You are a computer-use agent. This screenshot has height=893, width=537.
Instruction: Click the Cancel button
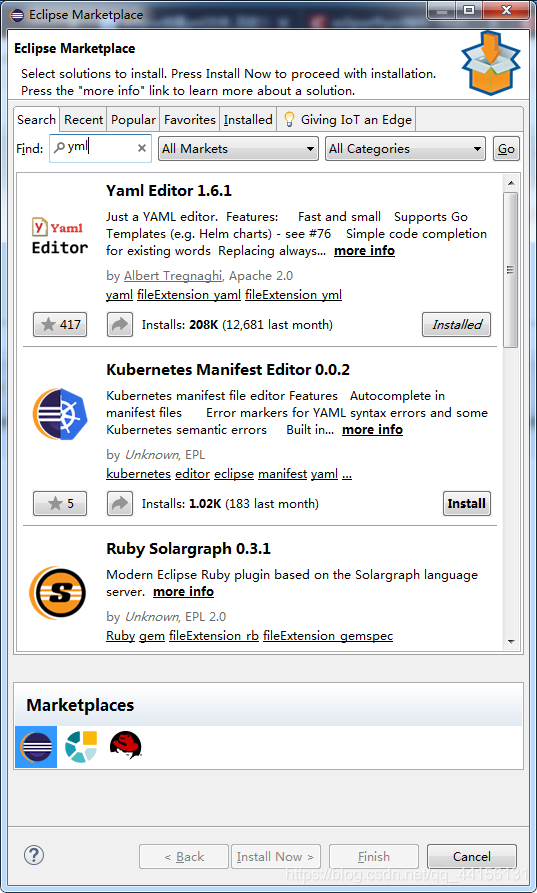click(x=472, y=857)
